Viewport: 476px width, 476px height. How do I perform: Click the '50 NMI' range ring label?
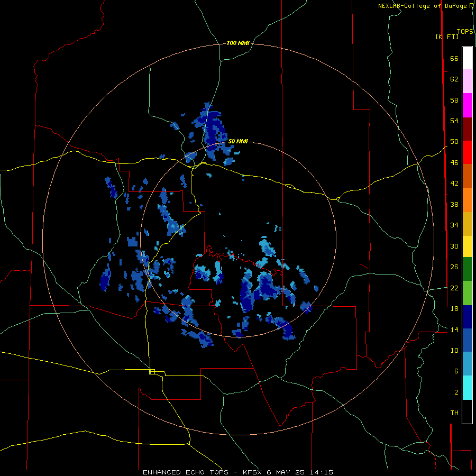click(x=238, y=141)
